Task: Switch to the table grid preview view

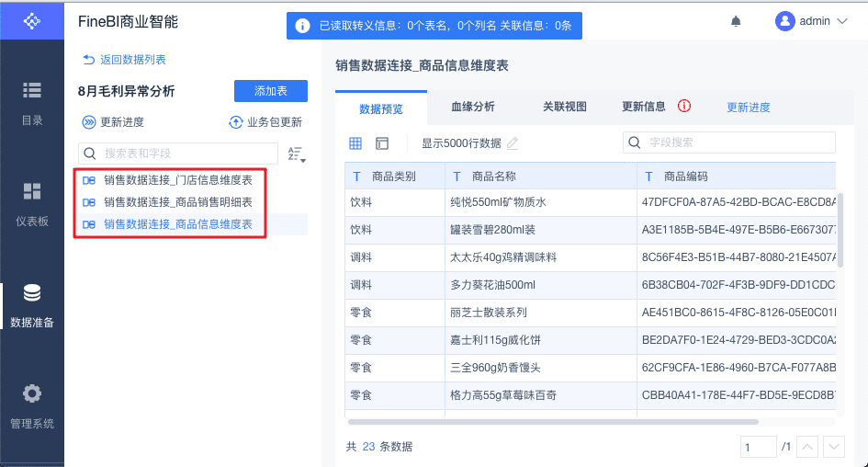Action: point(355,143)
